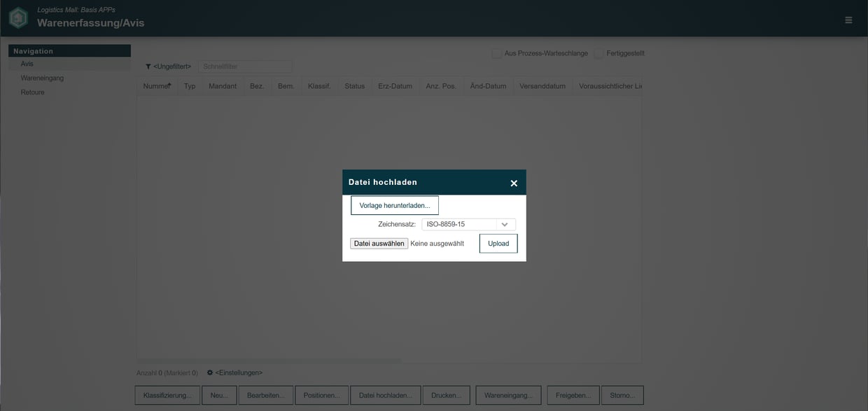Click the filter icon next to Ungefiltert

pyautogui.click(x=147, y=64)
